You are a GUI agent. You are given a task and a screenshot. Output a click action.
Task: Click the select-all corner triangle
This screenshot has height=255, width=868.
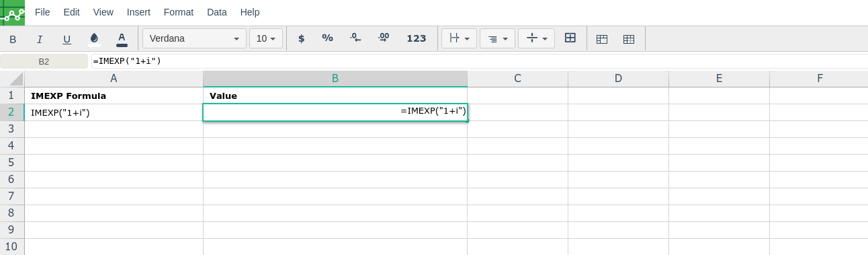(12, 79)
